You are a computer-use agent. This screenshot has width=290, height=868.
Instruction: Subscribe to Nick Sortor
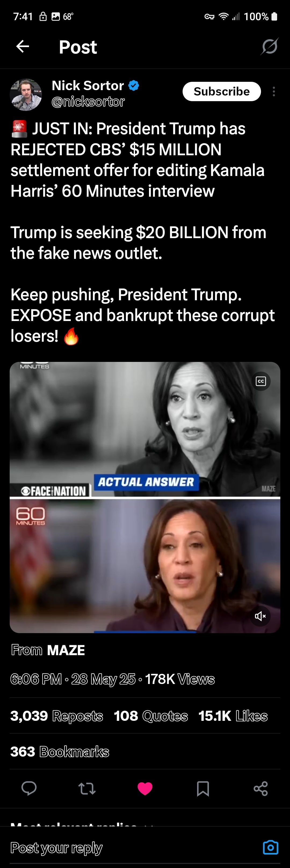pos(222,91)
